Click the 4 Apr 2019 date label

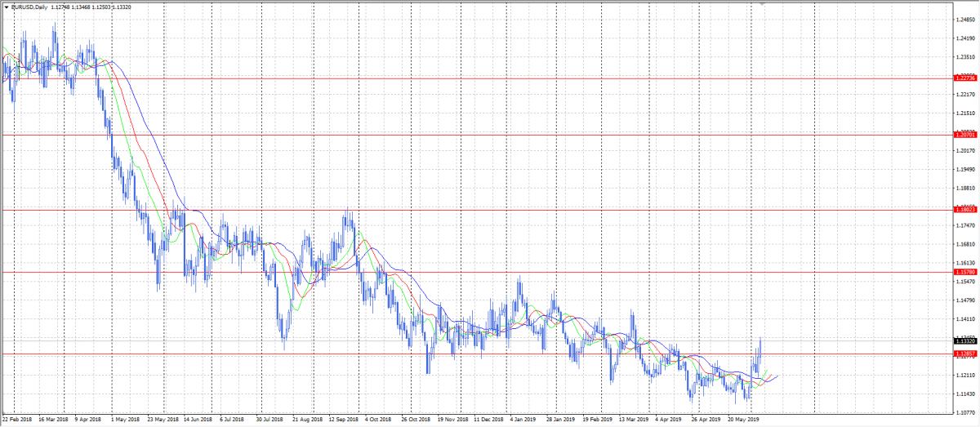click(x=667, y=420)
